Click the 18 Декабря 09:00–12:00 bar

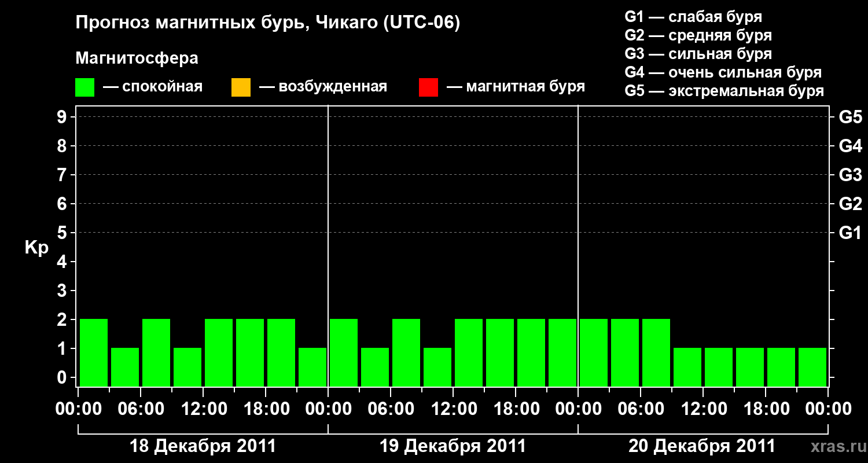coord(187,367)
